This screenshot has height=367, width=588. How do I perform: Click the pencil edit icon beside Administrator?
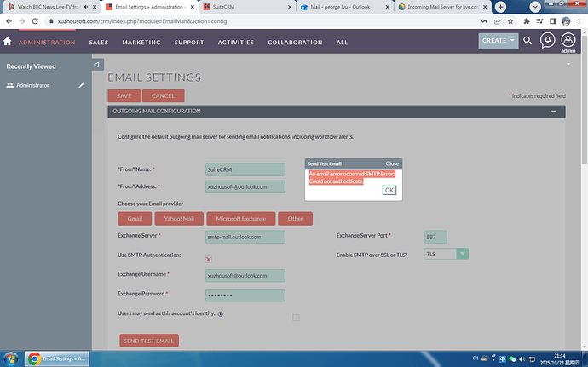82,85
